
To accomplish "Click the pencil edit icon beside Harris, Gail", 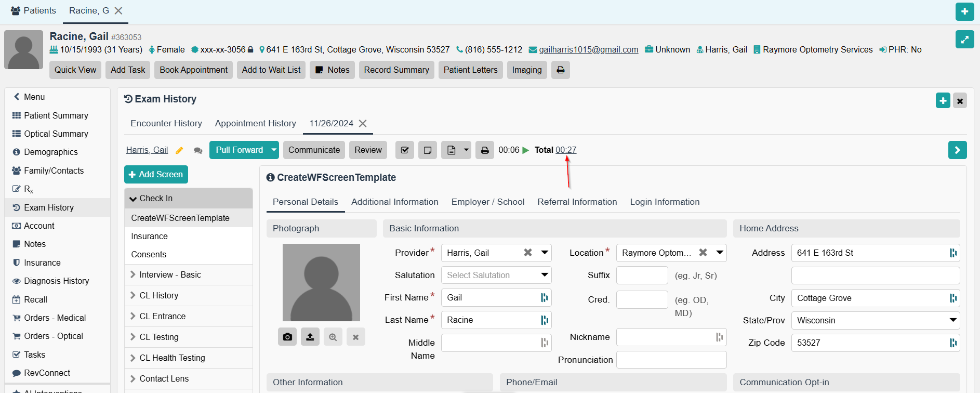I will pyautogui.click(x=179, y=150).
